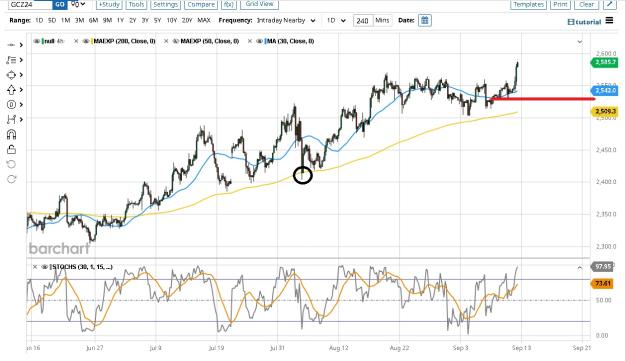Select the 9M range

pos(107,20)
